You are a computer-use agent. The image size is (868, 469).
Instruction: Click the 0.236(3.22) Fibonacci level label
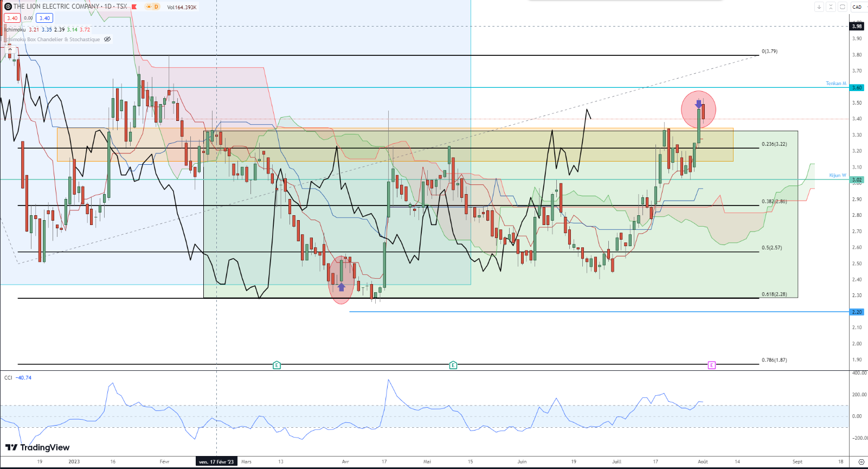click(x=774, y=144)
